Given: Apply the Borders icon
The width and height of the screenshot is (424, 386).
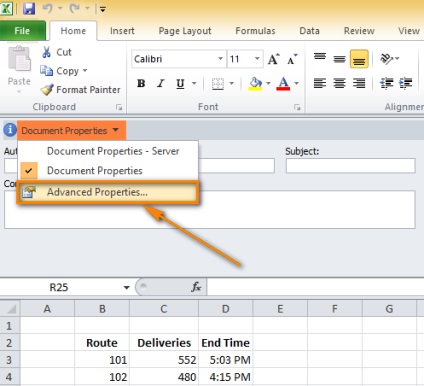Looking at the screenshot, I should (x=218, y=83).
